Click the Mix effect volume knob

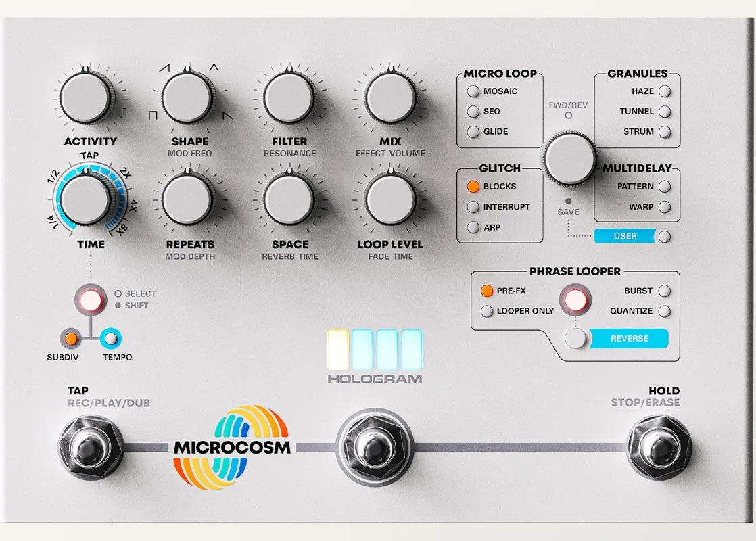[390, 98]
